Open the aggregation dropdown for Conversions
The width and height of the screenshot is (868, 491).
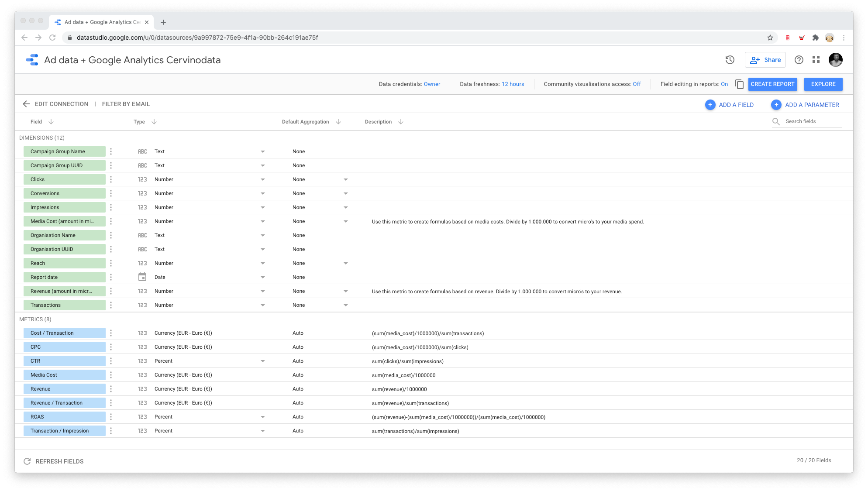click(346, 193)
